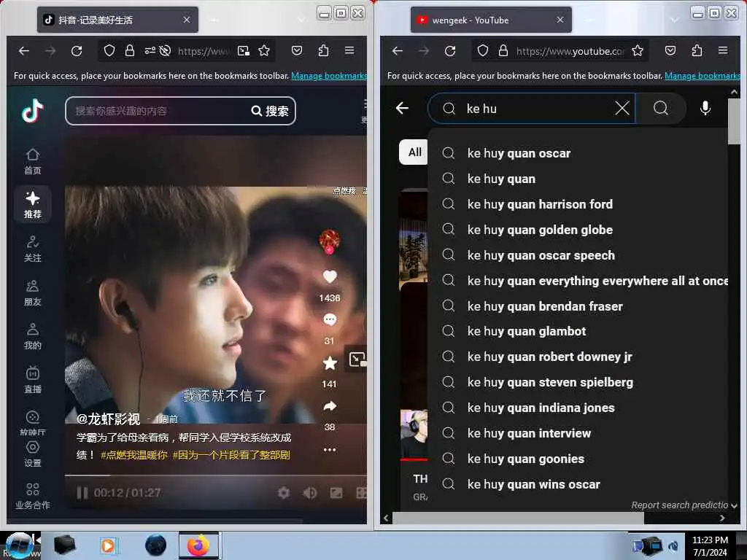Pause the Douyin video

click(x=82, y=493)
